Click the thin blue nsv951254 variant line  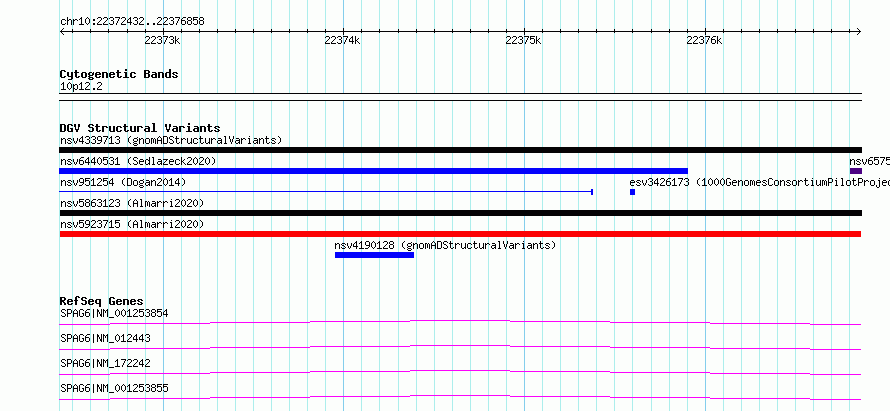pos(326,192)
